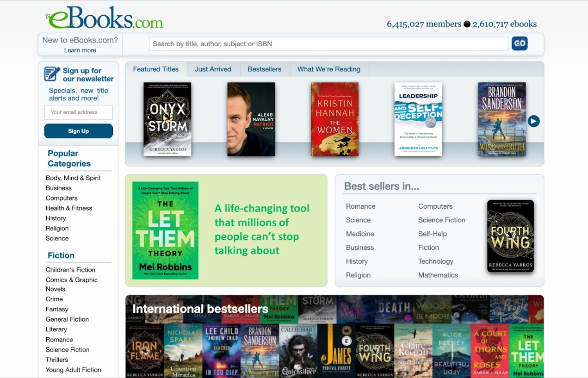The image size is (588, 378).
Task: Open the What We're Reading tab
Action: 329,69
